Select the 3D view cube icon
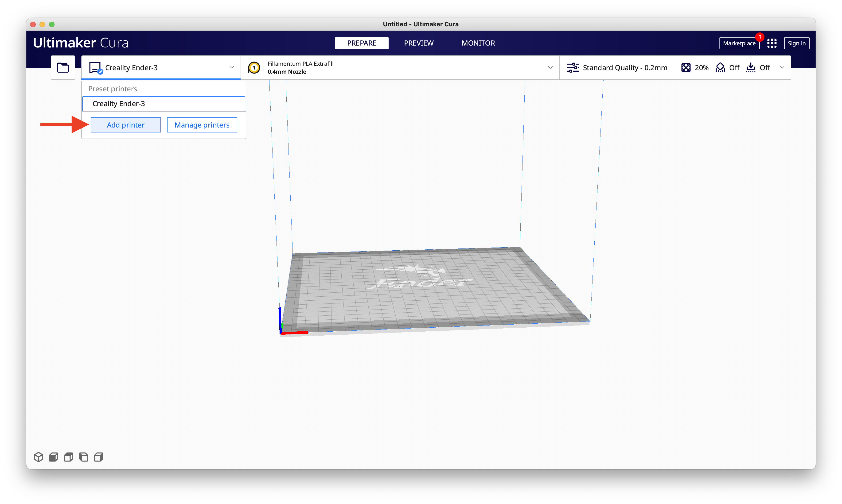 tap(38, 457)
